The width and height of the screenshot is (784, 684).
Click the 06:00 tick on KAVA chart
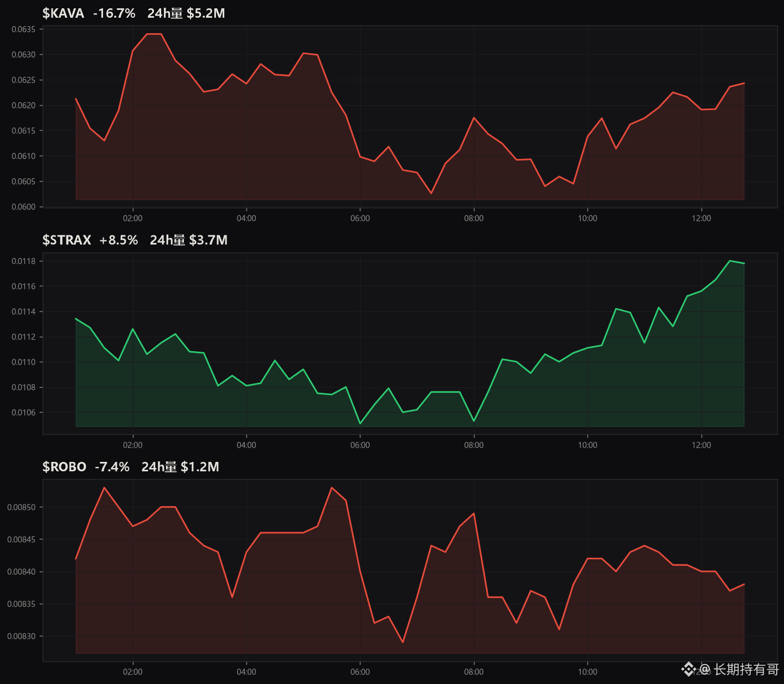pos(360,218)
